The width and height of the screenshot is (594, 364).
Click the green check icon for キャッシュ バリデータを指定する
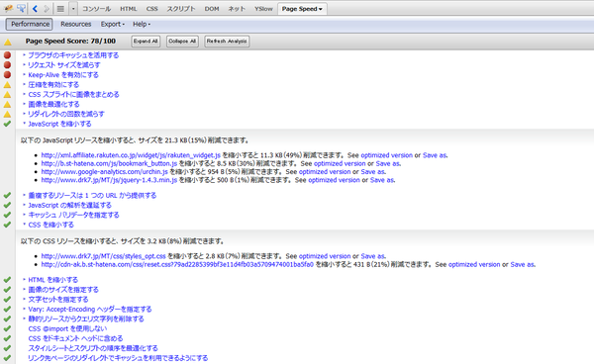(7, 215)
